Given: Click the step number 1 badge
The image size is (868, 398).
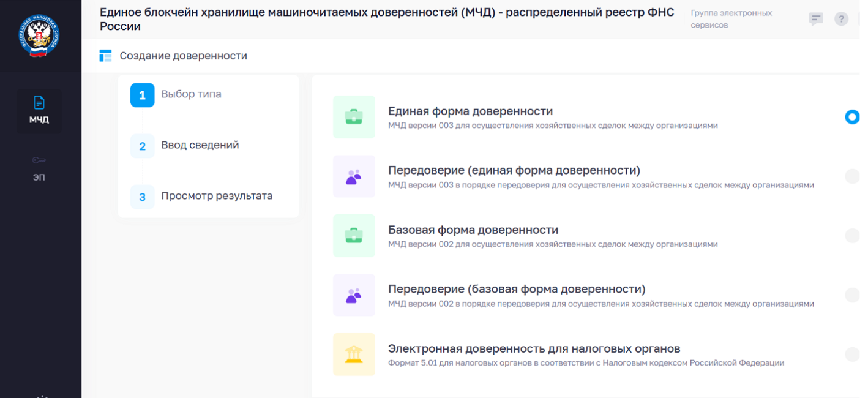Looking at the screenshot, I should (143, 96).
